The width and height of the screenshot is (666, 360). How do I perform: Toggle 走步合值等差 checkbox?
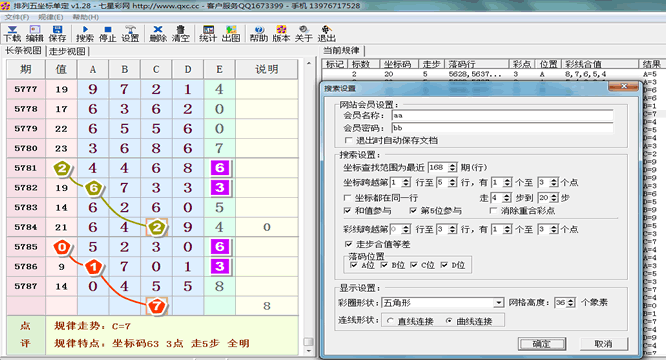pos(348,244)
